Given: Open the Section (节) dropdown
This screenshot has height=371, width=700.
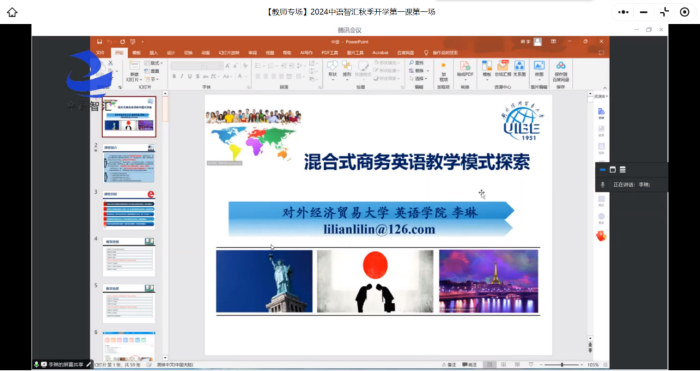Looking at the screenshot, I should point(152,79).
